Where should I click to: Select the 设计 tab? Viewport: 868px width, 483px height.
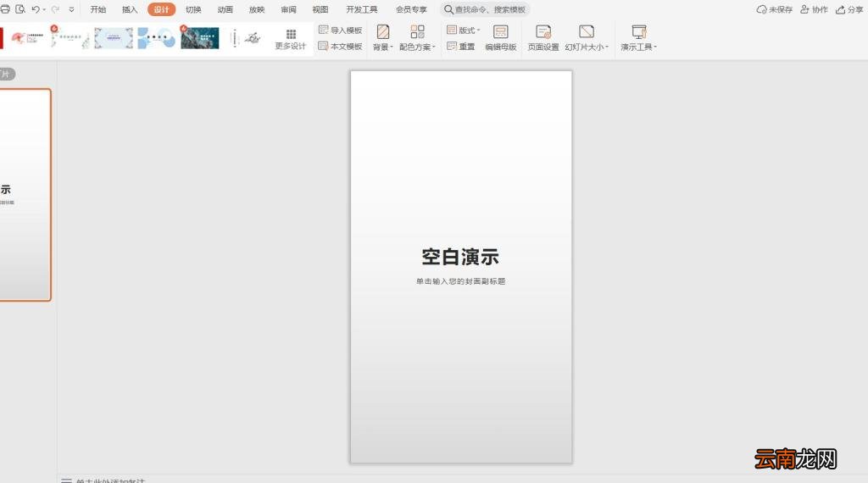[161, 9]
